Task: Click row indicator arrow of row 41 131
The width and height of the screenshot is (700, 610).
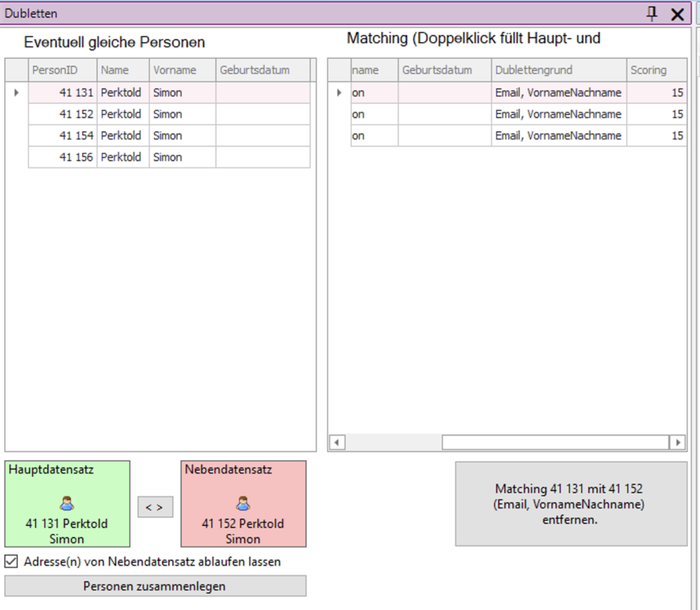Action: (16, 92)
